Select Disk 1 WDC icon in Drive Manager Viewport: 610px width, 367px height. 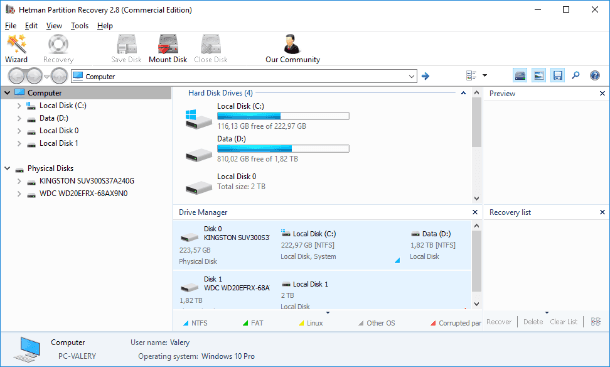click(189, 287)
